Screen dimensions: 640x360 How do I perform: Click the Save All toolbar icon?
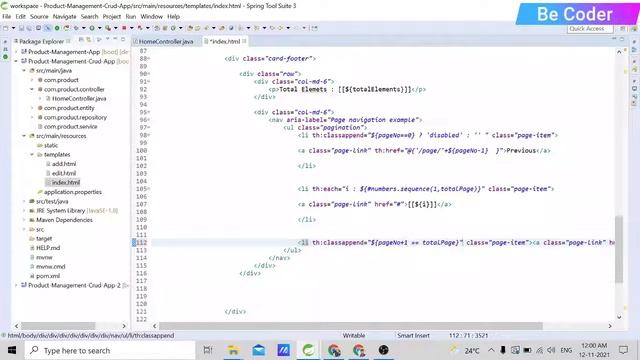click(x=29, y=28)
